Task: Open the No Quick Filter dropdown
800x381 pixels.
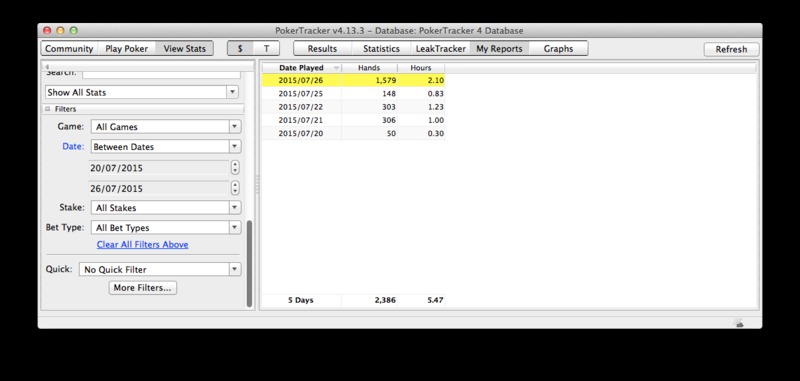Action: point(160,269)
